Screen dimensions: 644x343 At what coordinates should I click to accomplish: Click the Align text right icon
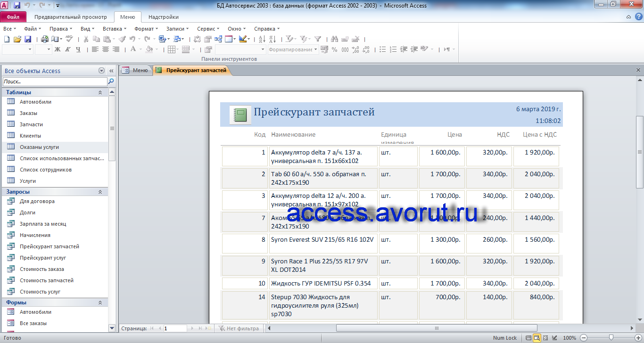[116, 49]
